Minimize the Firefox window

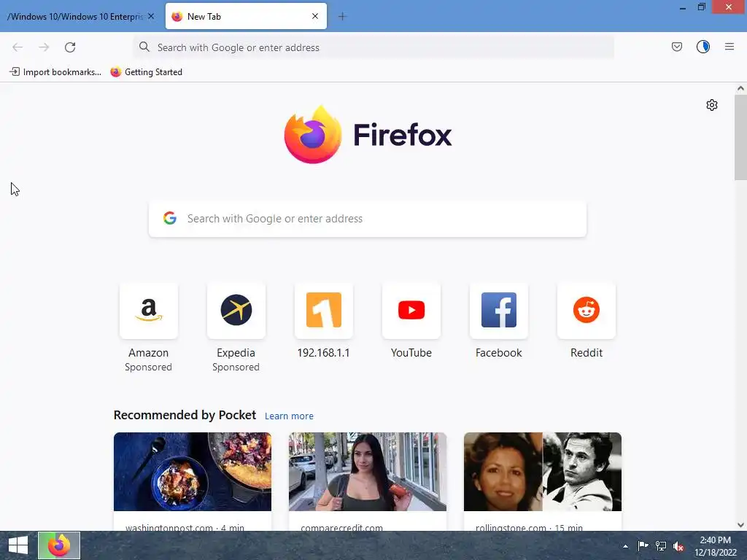click(683, 7)
